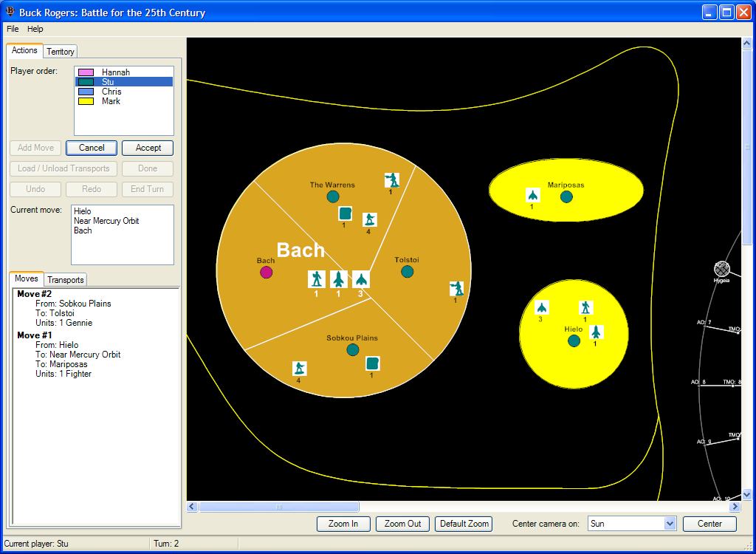756x554 pixels.
Task: Switch to the Territory tab
Action: (x=61, y=52)
